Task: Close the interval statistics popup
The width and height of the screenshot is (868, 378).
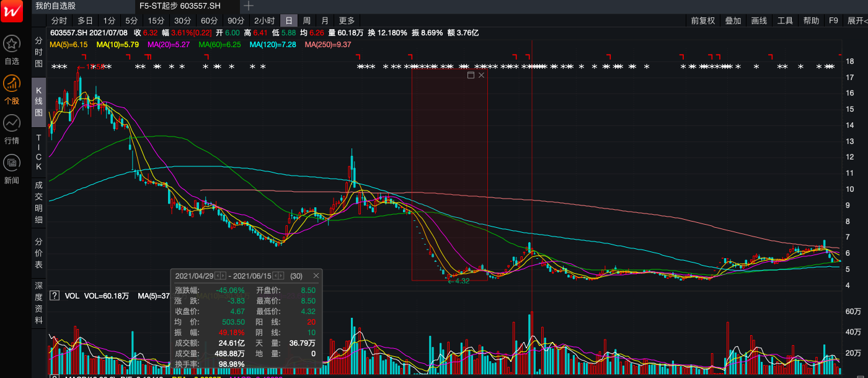Action: click(x=316, y=276)
